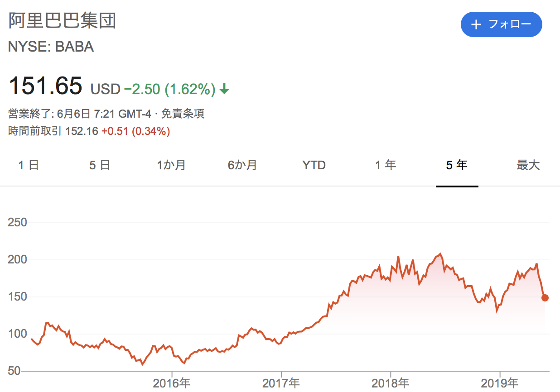Select the 5 年 range tab
This screenshot has height=392, width=560.
(x=457, y=165)
